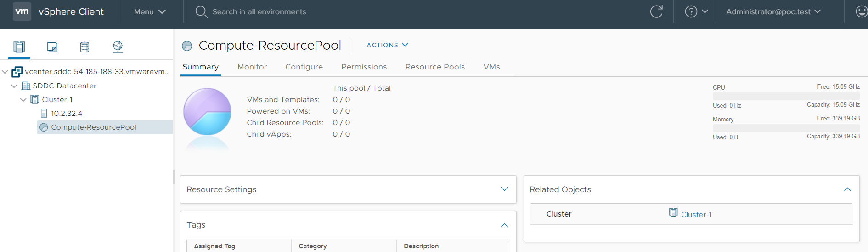Collapse the SDDC-Datacenter tree node

click(14, 86)
